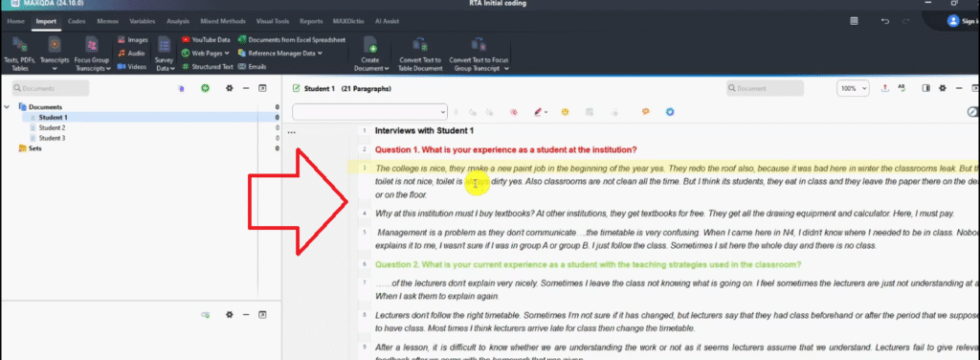Viewport: 980px width, 360px height.
Task: Click the Question 1 heading text
Action: 505,150
